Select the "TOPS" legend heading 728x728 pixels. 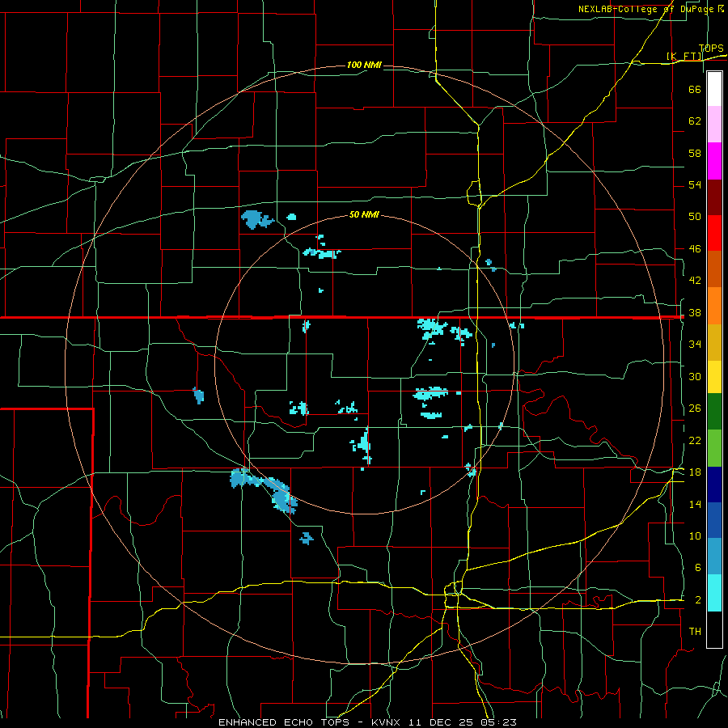click(x=711, y=49)
